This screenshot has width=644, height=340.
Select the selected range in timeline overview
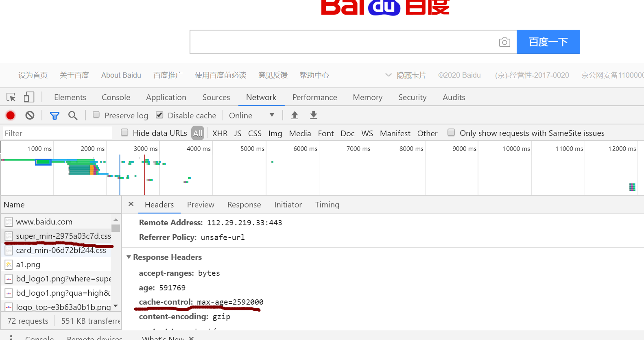(x=43, y=162)
